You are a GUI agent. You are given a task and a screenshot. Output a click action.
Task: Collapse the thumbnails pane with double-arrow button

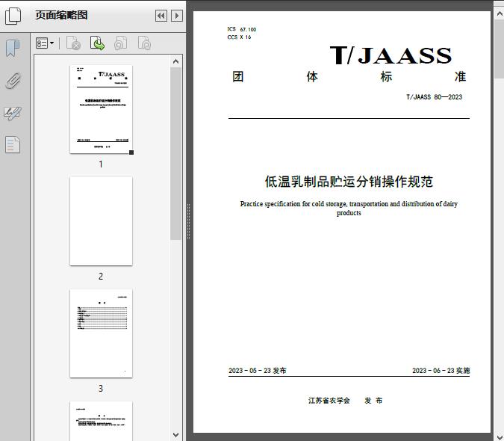point(161,16)
